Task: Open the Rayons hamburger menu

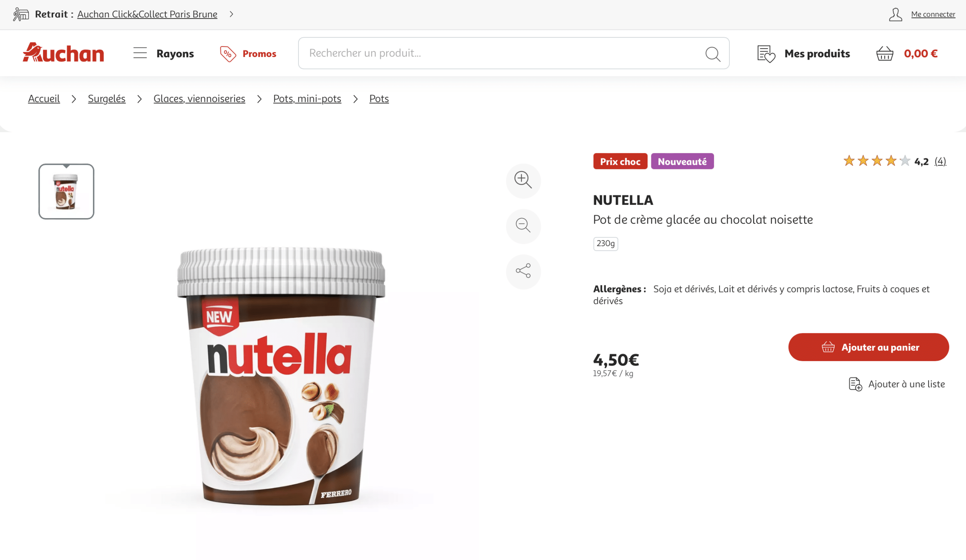Action: pos(140,53)
